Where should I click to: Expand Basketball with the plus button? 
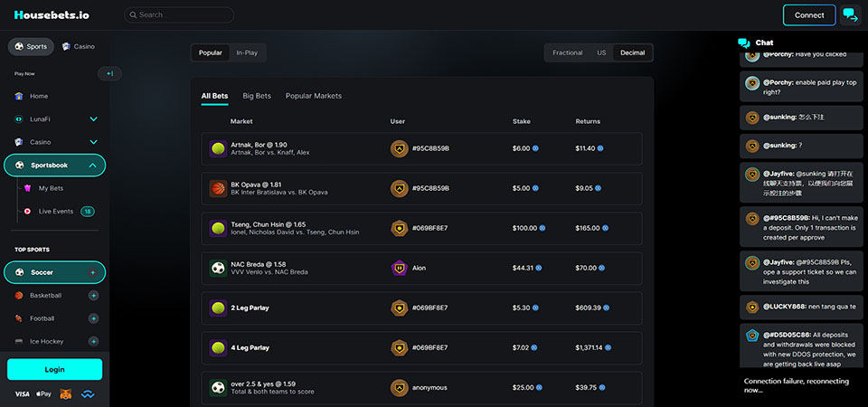[x=93, y=296]
